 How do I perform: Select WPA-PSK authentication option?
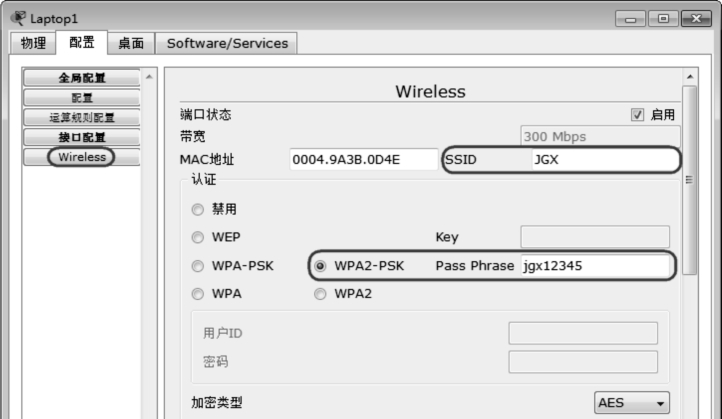[x=197, y=266]
